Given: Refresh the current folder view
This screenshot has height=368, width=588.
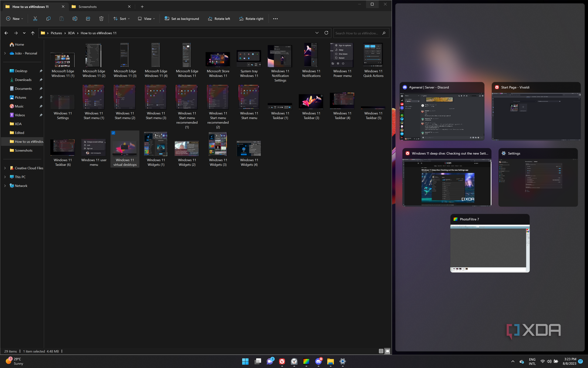Looking at the screenshot, I should (x=326, y=33).
